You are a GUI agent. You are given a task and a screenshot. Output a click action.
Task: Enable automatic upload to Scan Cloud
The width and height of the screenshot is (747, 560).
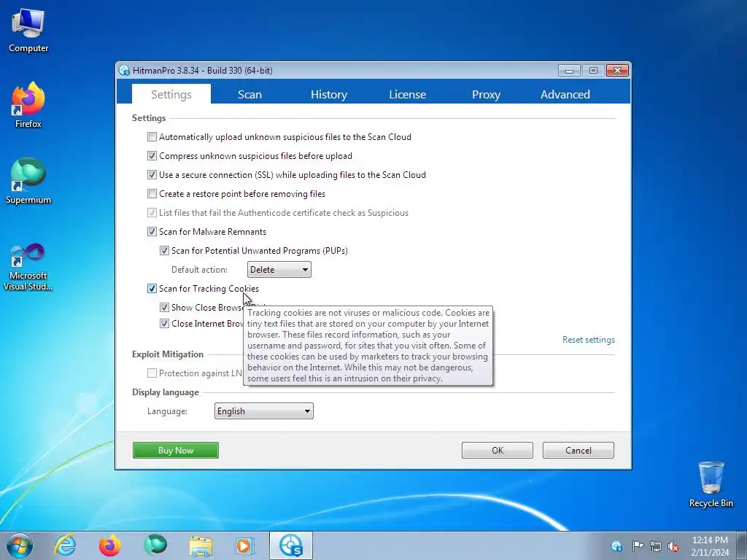point(152,137)
